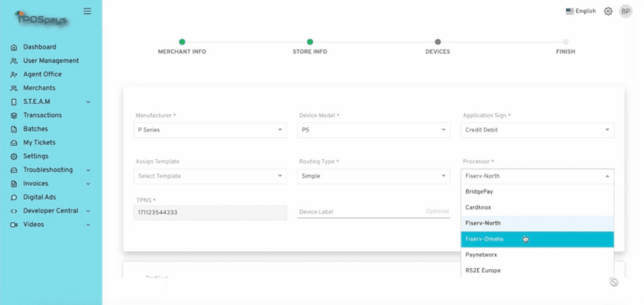Open the Manufacturer dropdown showing P Series
The width and height of the screenshot is (644, 305).
pos(210,130)
